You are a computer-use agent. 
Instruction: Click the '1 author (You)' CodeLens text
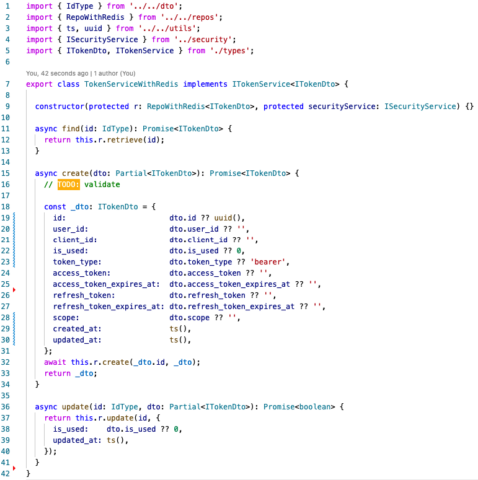115,73
